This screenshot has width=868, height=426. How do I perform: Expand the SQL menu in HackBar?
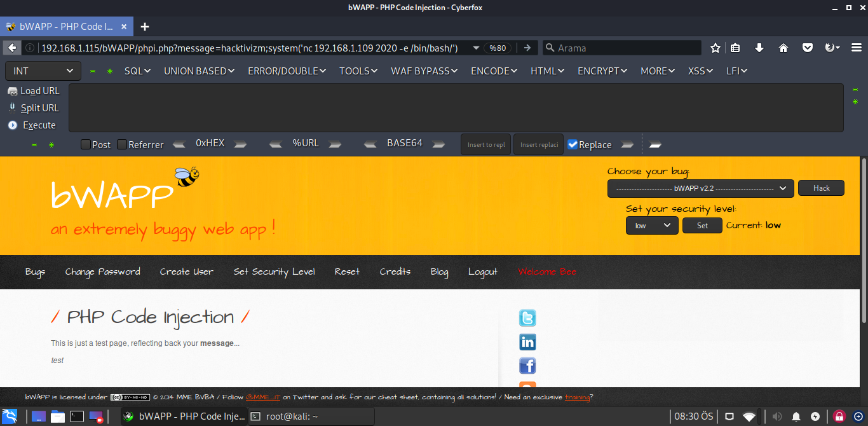pyautogui.click(x=138, y=71)
